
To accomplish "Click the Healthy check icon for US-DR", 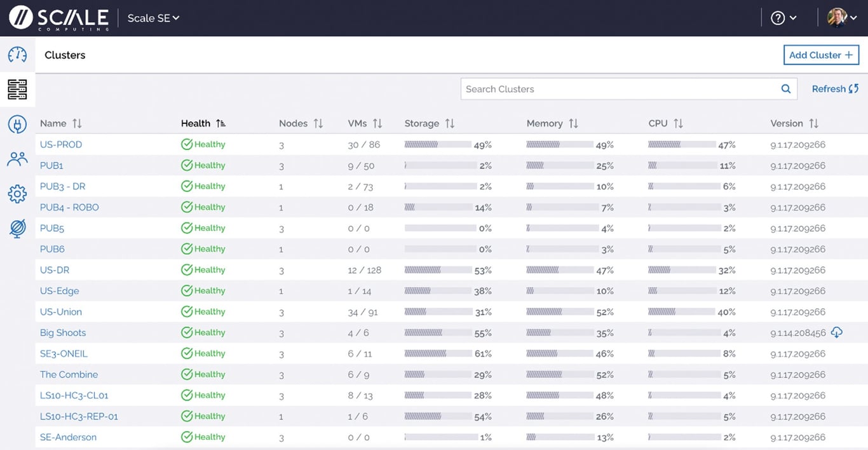I will coord(187,270).
